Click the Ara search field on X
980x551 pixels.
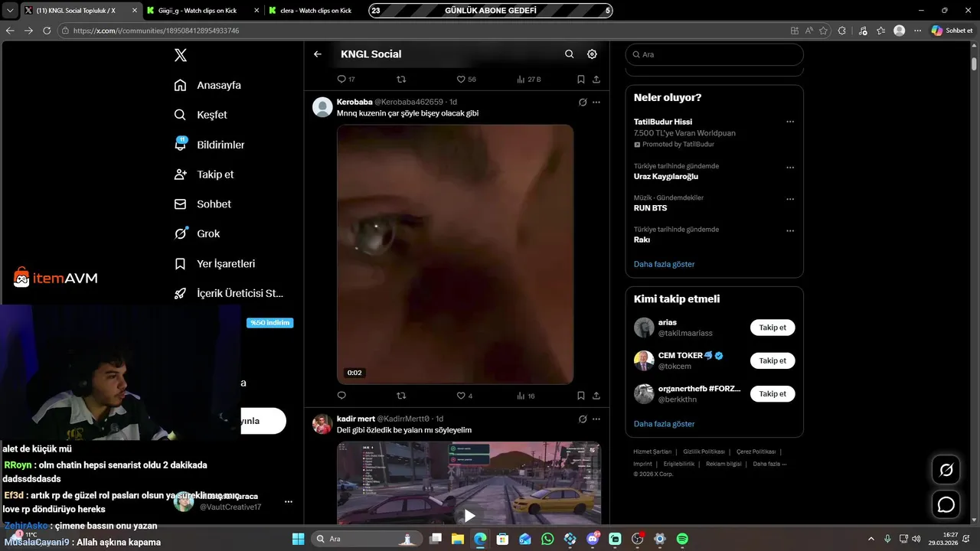pyautogui.click(x=714, y=54)
